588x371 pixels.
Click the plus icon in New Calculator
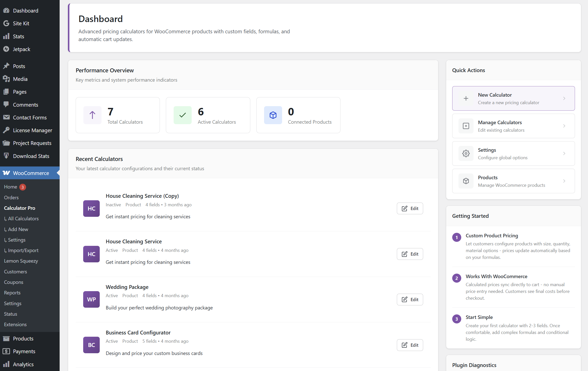(x=466, y=98)
